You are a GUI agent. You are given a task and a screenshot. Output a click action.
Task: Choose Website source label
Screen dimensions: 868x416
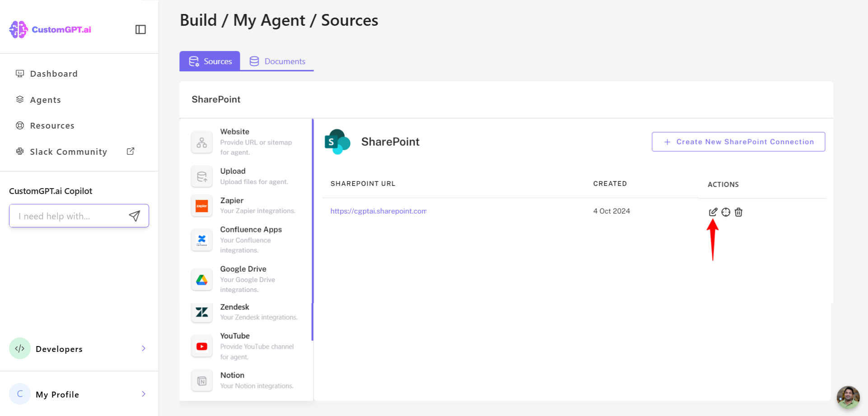point(235,132)
